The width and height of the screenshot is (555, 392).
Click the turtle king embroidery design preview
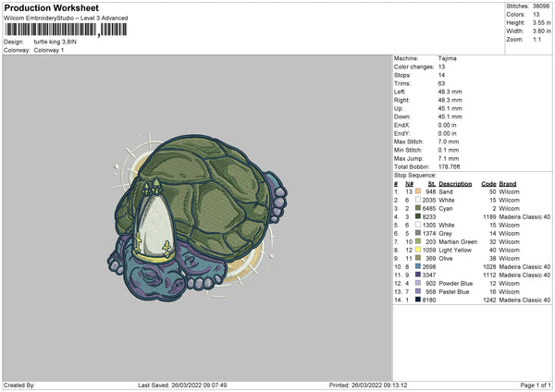tap(198, 217)
